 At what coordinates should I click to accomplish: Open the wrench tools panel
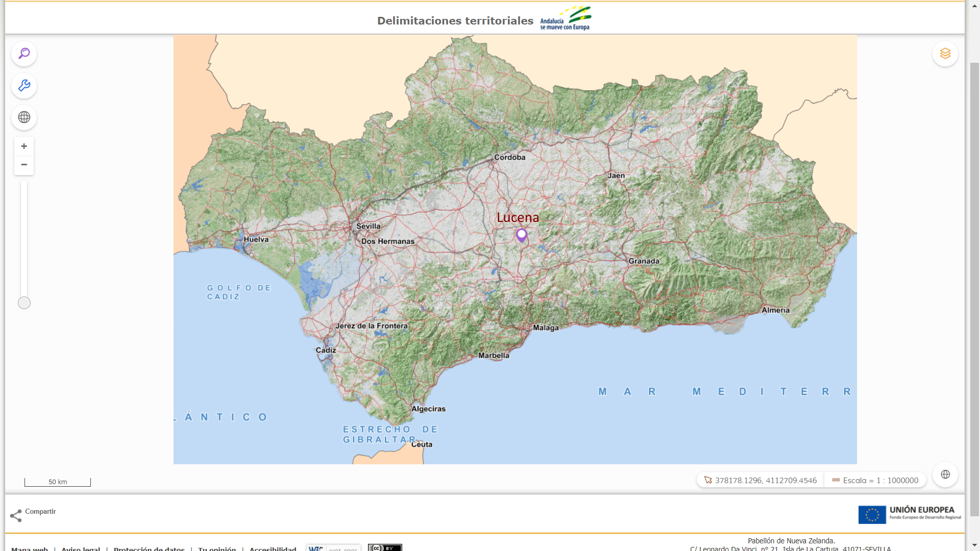(24, 86)
